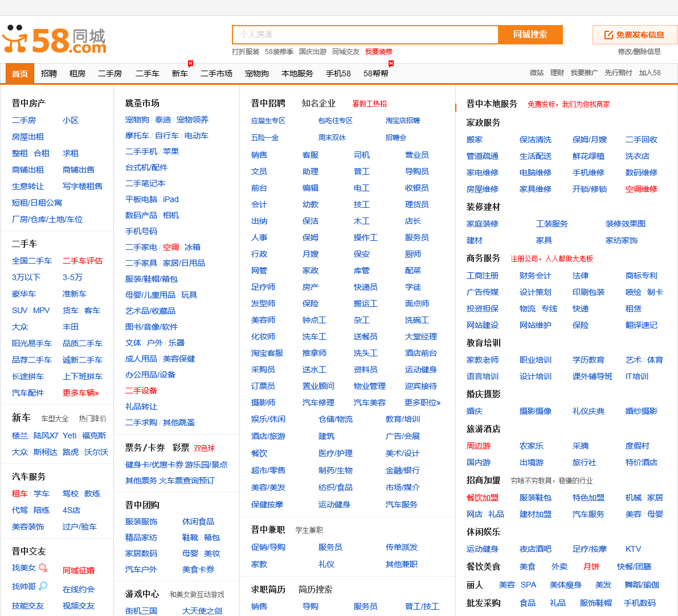Open the 婚纱摄影 link

pos(641,411)
